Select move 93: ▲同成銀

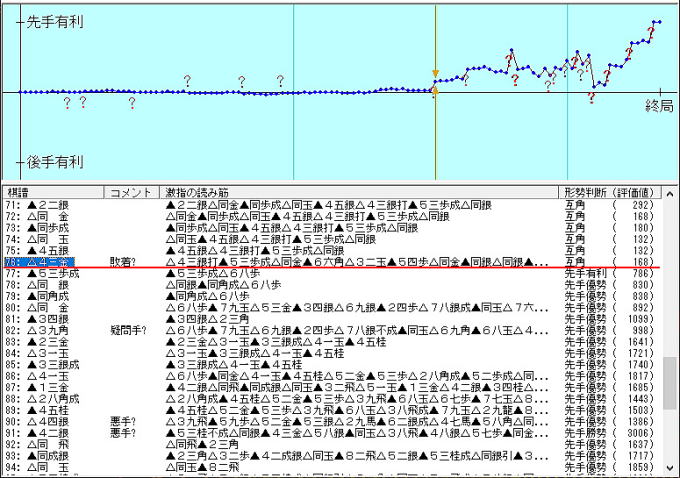click(38, 456)
